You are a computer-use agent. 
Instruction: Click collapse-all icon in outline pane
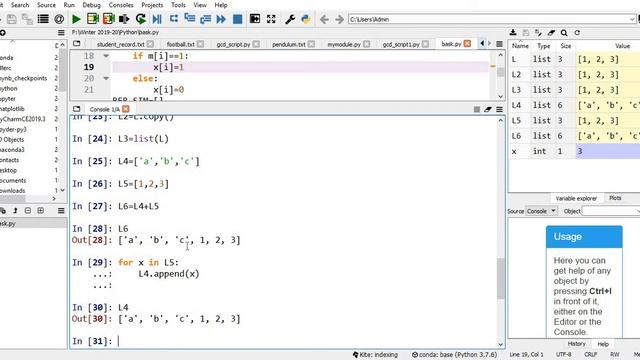tap(28, 211)
